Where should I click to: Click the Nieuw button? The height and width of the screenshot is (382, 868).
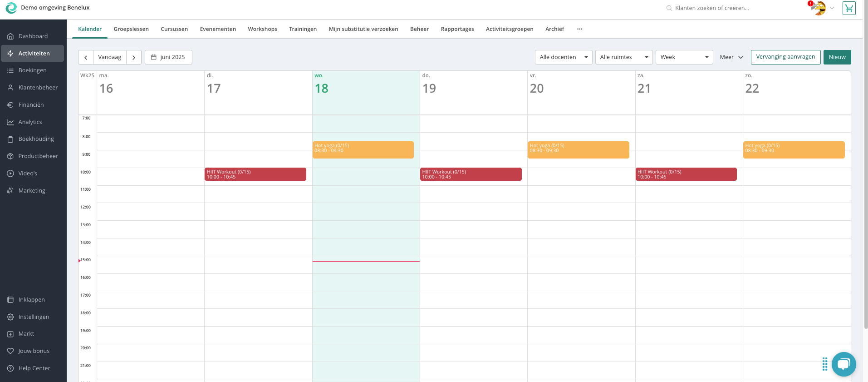tap(837, 57)
